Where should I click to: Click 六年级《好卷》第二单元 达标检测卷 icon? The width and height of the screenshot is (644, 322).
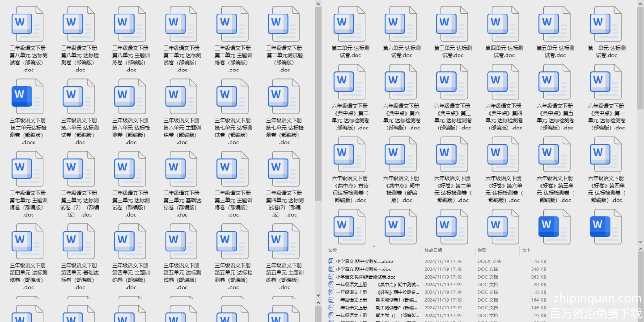(452, 154)
